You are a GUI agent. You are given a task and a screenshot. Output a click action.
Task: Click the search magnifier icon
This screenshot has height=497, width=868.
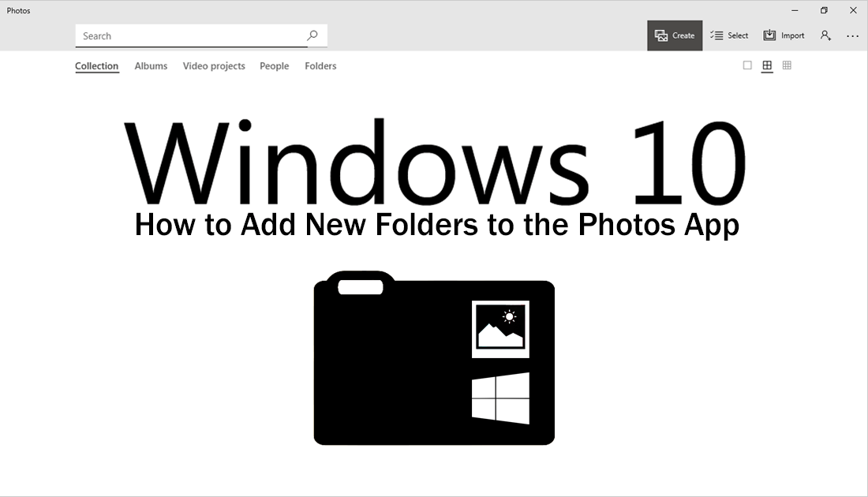point(312,35)
